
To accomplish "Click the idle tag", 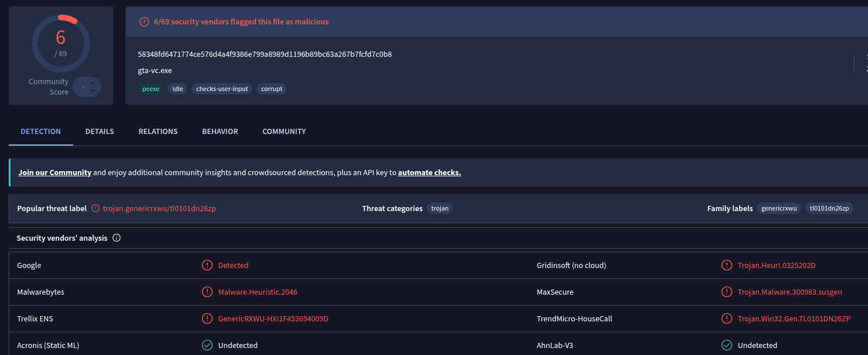I will coord(178,89).
